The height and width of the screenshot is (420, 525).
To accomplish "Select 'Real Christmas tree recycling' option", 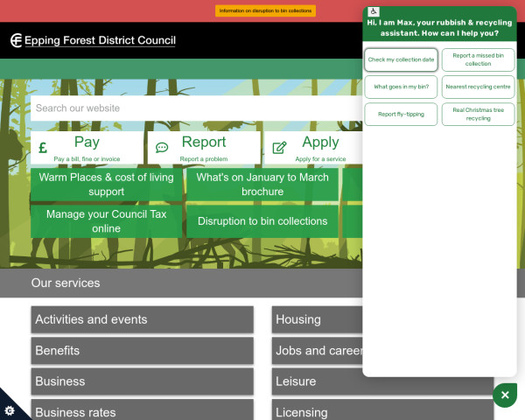I will 478,114.
